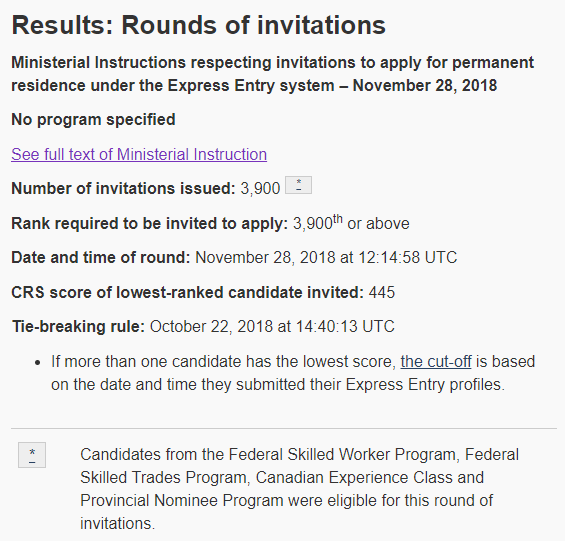Click the Number of invitations issued label
Viewport: 565px width, 541px height.
point(123,188)
